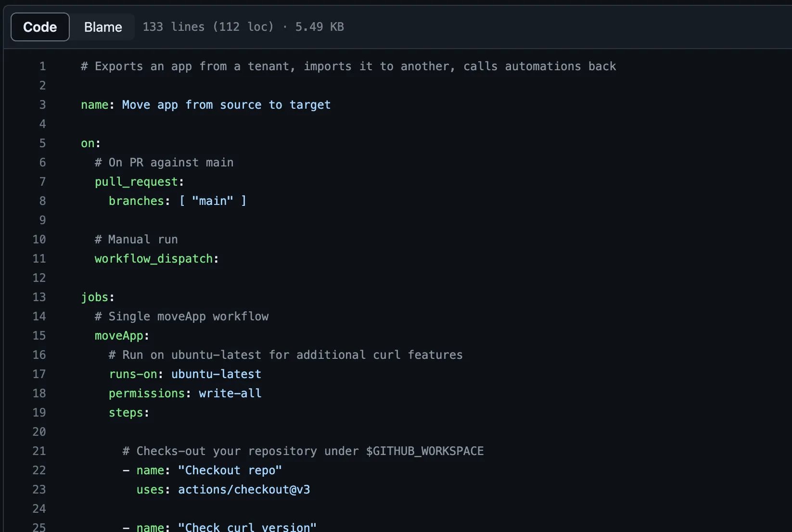Click line number 5 beside on:
The image size is (792, 532).
(42, 143)
